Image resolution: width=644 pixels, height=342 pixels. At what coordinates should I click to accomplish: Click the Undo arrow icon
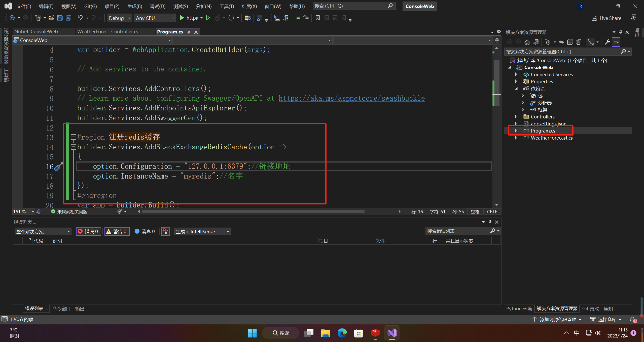80,18
